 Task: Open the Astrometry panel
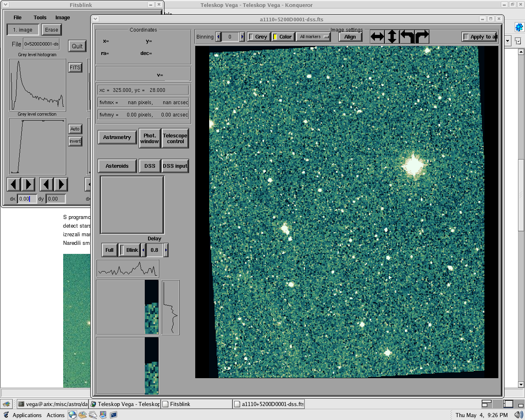point(117,137)
